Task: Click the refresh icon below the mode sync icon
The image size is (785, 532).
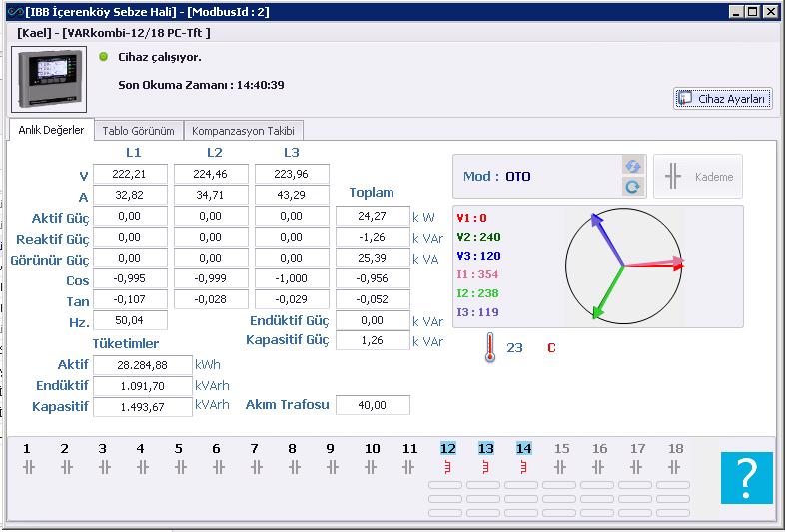Action: (x=631, y=187)
